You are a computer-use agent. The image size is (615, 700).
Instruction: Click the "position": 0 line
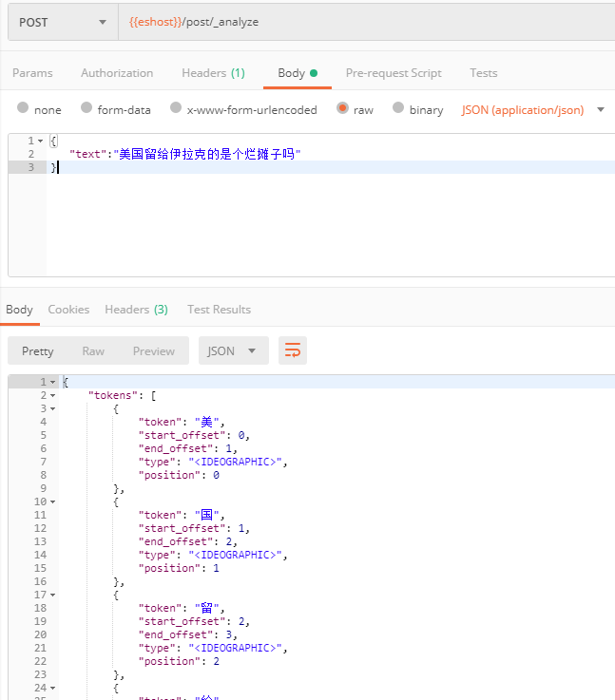(x=179, y=475)
